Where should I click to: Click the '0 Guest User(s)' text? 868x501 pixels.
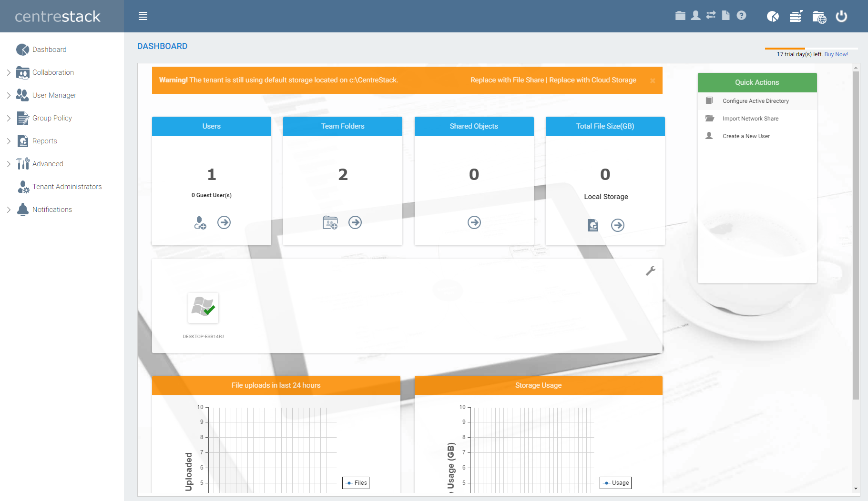click(x=212, y=195)
